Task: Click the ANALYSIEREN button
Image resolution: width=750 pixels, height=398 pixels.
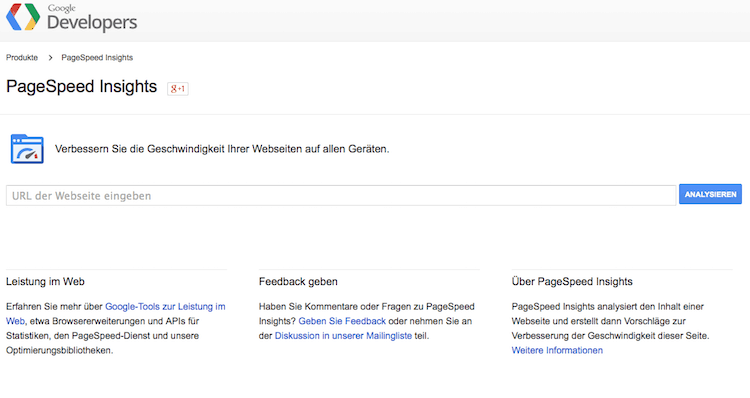Action: point(710,194)
